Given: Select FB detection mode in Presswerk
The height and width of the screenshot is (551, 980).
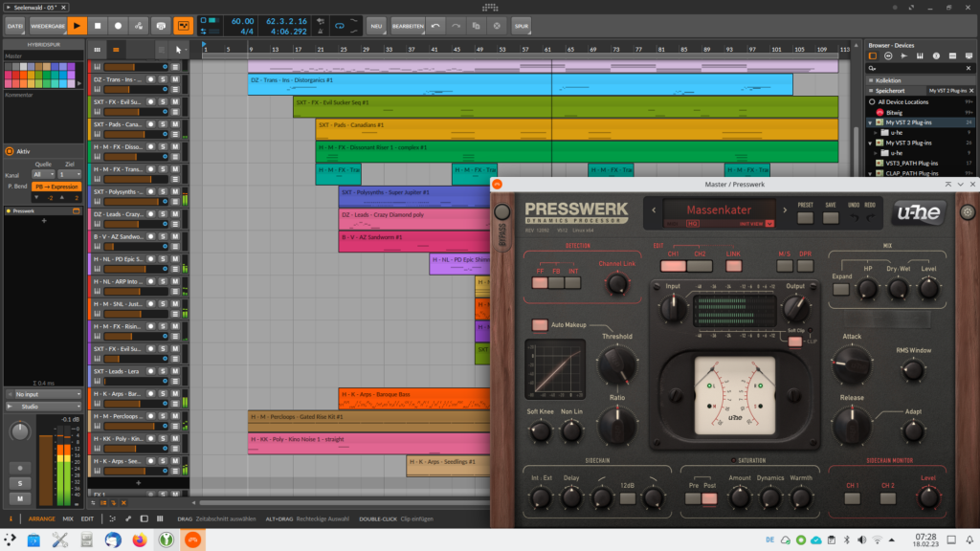Looking at the screenshot, I should click(x=556, y=283).
